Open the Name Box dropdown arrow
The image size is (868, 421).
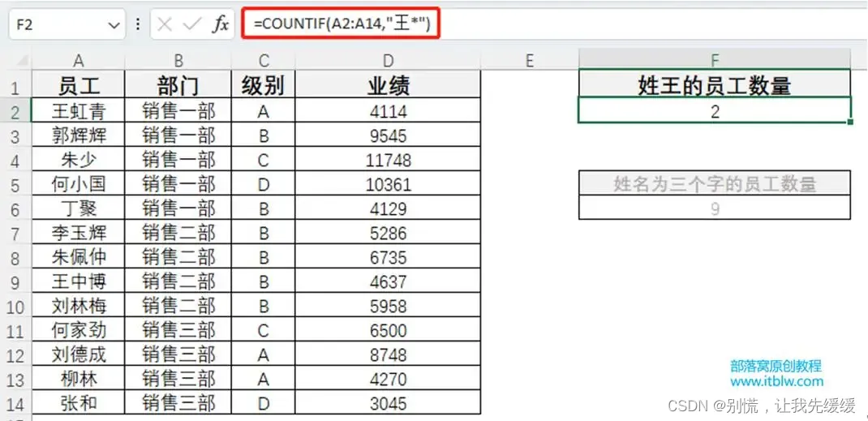pyautogui.click(x=114, y=25)
